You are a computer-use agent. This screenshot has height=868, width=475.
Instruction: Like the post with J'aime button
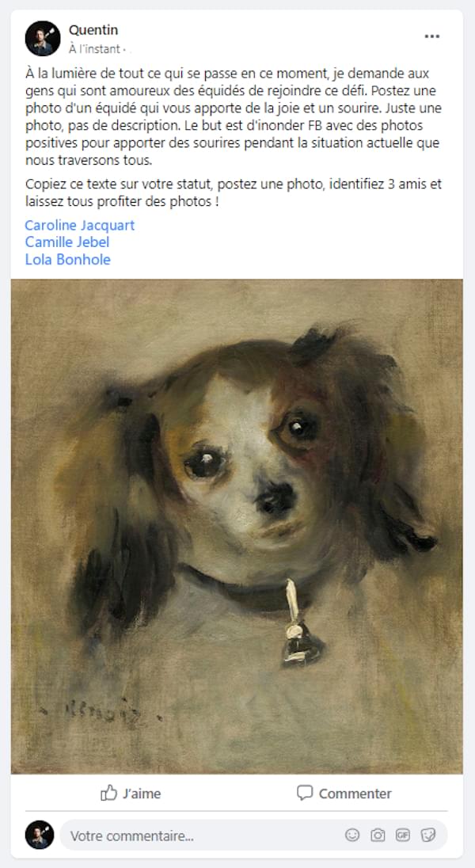tap(131, 793)
